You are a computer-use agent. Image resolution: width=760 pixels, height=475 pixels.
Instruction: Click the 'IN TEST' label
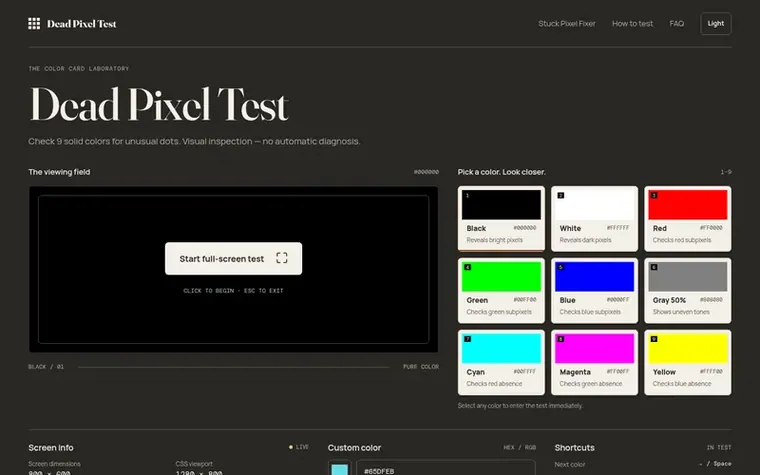(719, 447)
